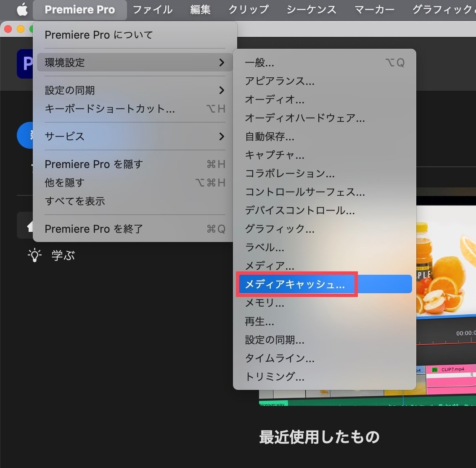Open the Apple menu

pyautogui.click(x=22, y=10)
